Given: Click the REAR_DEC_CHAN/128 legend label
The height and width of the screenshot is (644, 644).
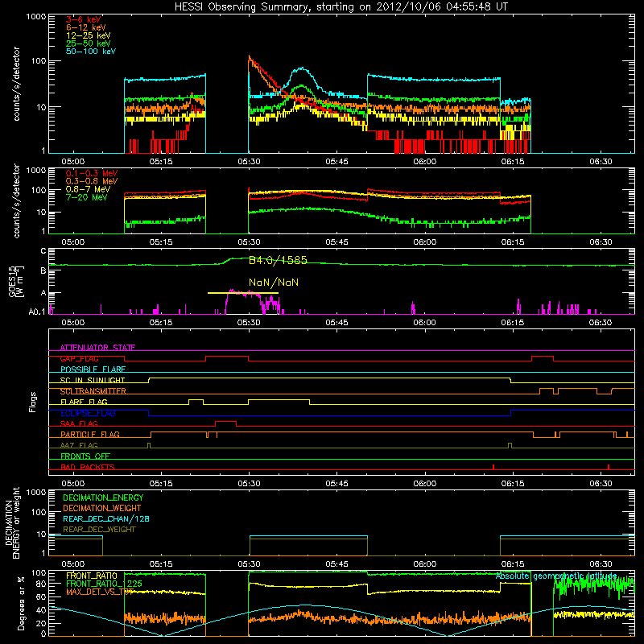Looking at the screenshot, I should click(x=106, y=519).
